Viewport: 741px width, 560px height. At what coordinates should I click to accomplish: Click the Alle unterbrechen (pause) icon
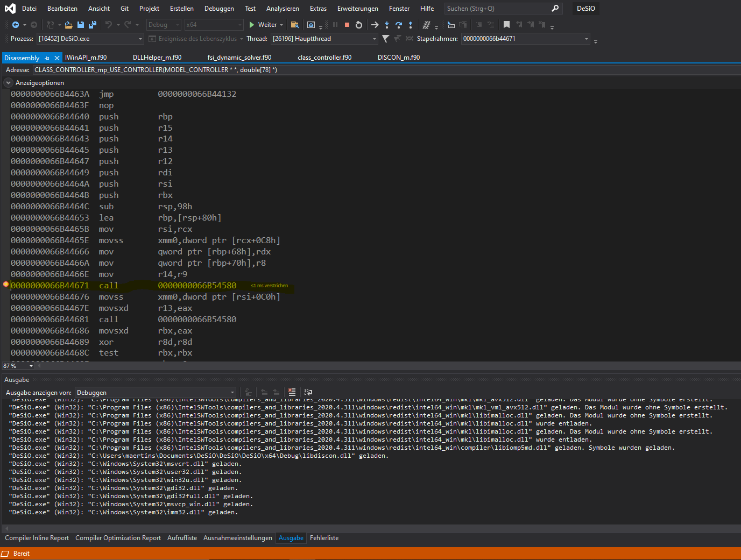335,24
